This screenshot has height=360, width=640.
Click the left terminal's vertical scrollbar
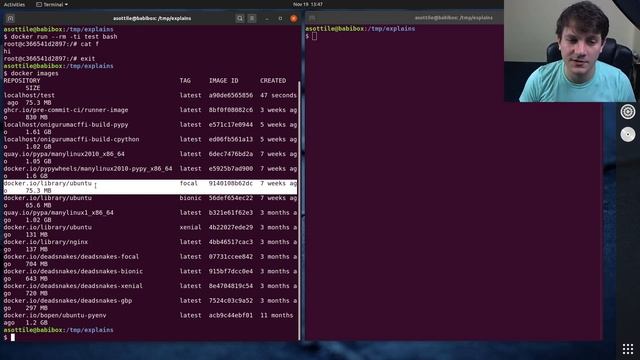click(299, 210)
